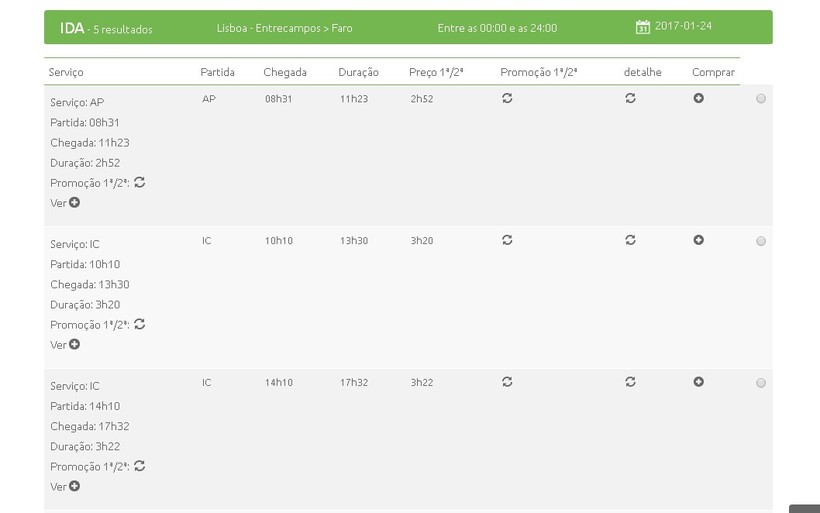Click the Chegada column header
820x513 pixels.
pyautogui.click(x=284, y=72)
